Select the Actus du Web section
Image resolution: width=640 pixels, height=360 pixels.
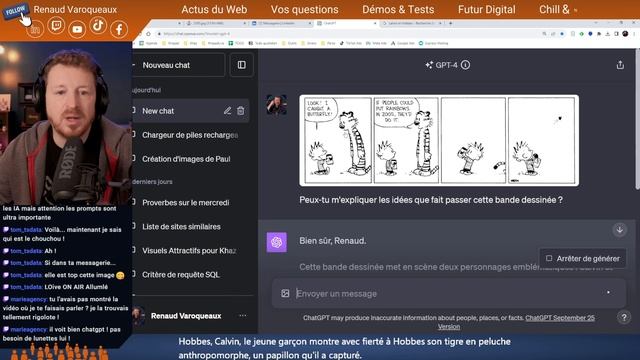[x=214, y=9]
